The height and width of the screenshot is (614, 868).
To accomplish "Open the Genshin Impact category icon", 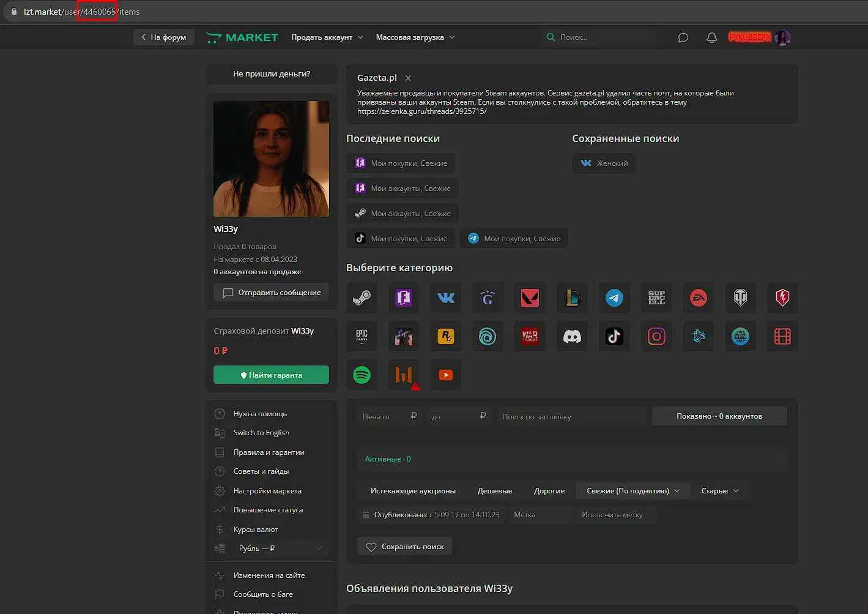I will (x=488, y=298).
